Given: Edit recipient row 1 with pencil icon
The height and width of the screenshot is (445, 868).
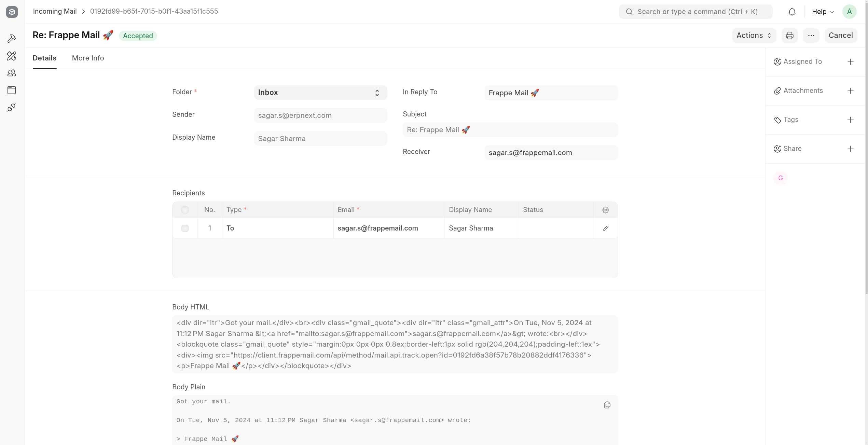Looking at the screenshot, I should pos(605,228).
